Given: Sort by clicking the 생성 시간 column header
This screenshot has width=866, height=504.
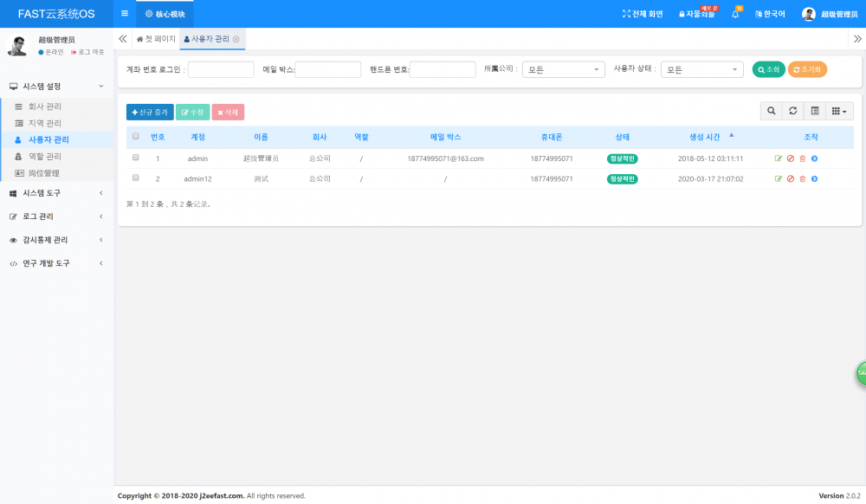Looking at the screenshot, I should tap(702, 137).
